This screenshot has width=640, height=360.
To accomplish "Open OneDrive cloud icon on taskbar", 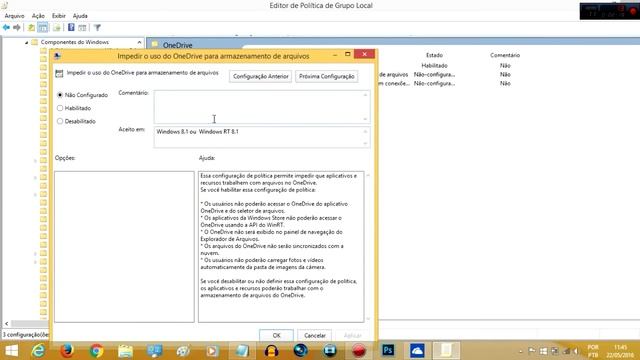I will pyautogui.click(x=417, y=351).
